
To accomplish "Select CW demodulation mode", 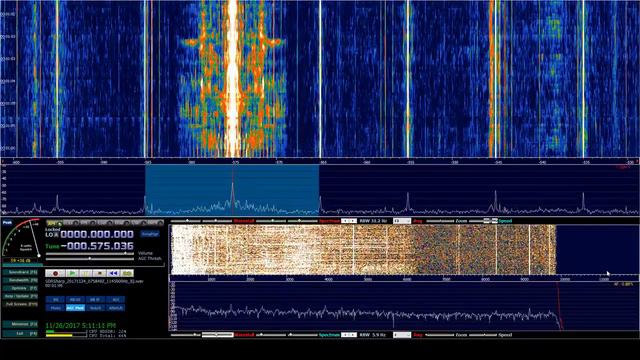I will [x=139, y=222].
